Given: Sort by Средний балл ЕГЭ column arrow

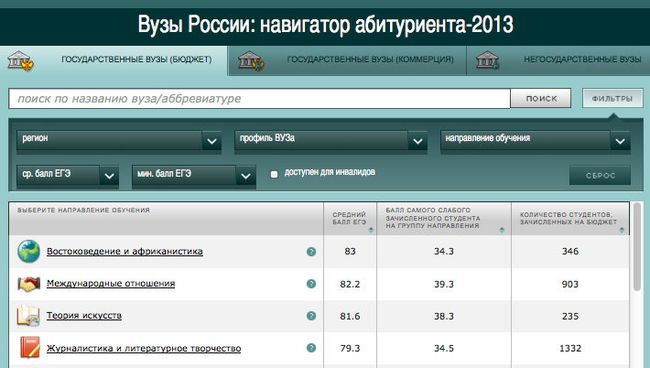Looking at the screenshot, I should pos(371,230).
